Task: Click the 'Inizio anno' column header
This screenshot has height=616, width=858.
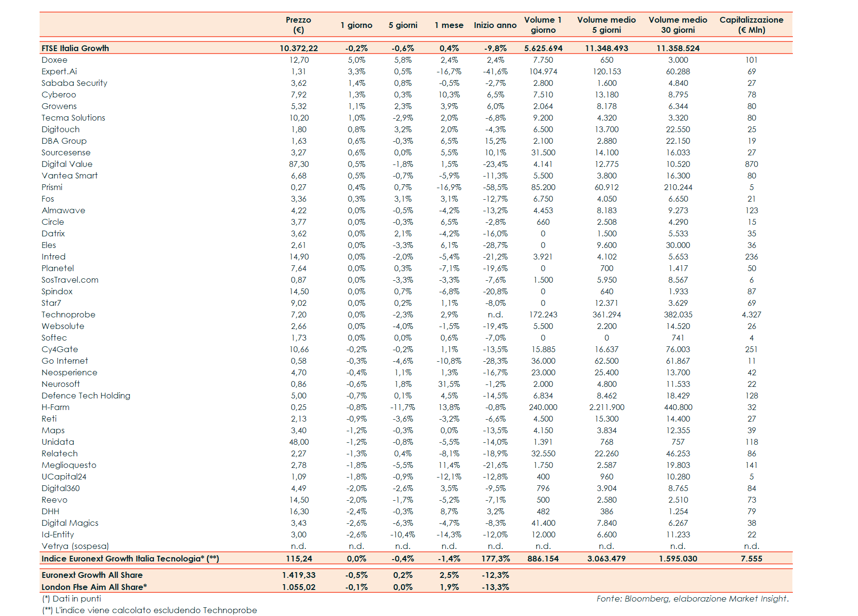Action: click(x=495, y=25)
